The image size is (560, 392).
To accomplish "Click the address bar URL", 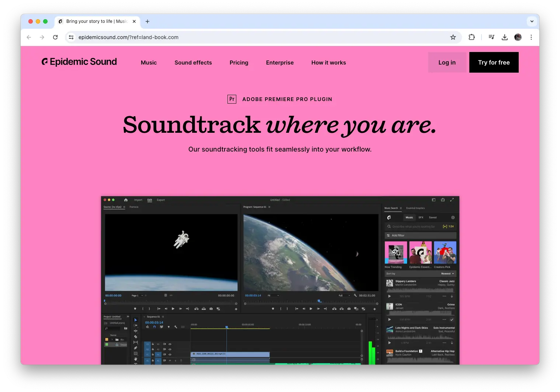I will pos(128,37).
